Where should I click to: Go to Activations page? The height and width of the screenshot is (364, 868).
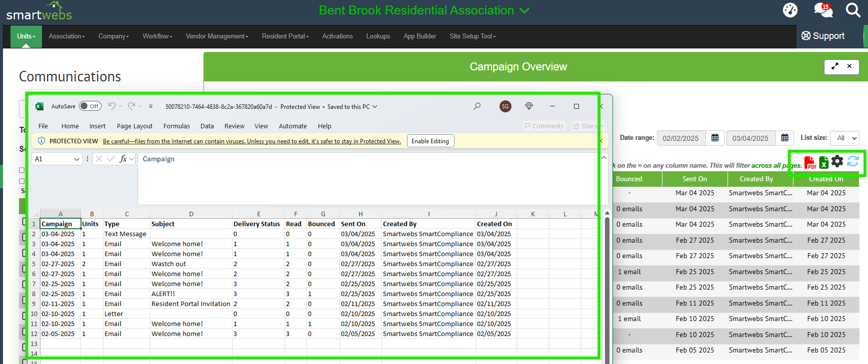(x=337, y=36)
